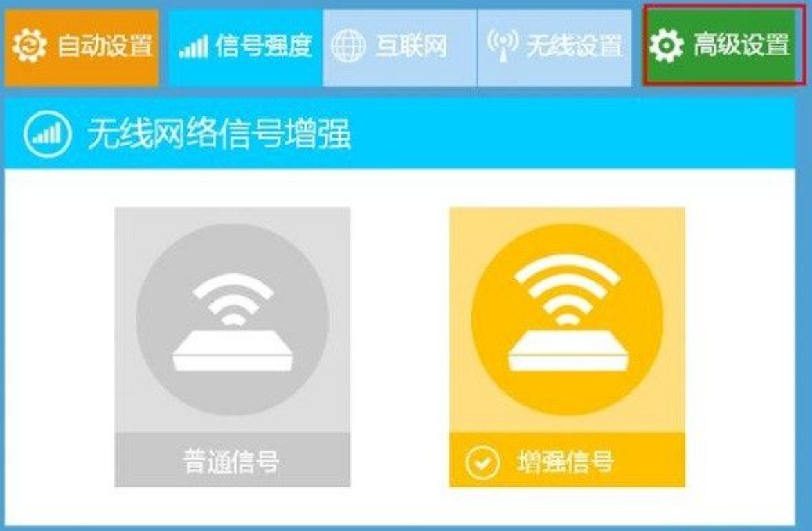Click the yellow router circle icon
Viewport: 812px width, 531px height.
(x=568, y=319)
